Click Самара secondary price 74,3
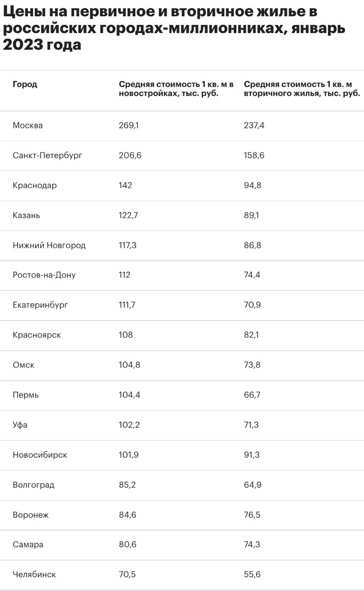 [x=252, y=544]
